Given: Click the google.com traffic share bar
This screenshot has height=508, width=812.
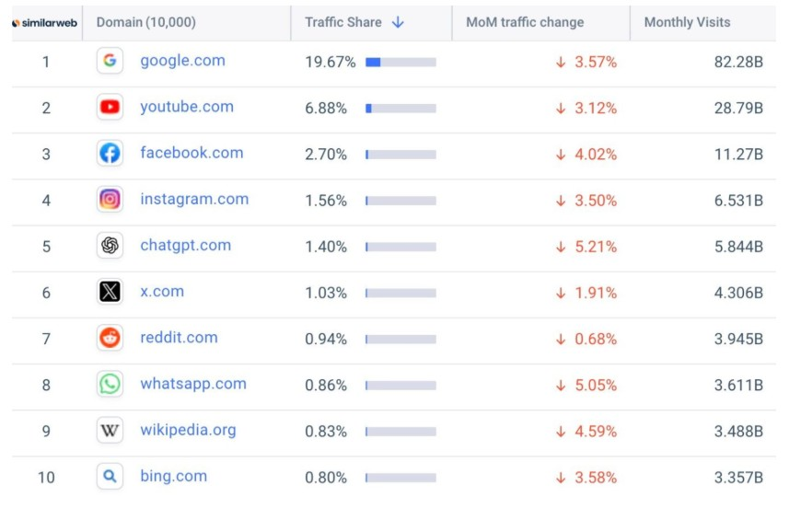Looking at the screenshot, I should point(400,62).
